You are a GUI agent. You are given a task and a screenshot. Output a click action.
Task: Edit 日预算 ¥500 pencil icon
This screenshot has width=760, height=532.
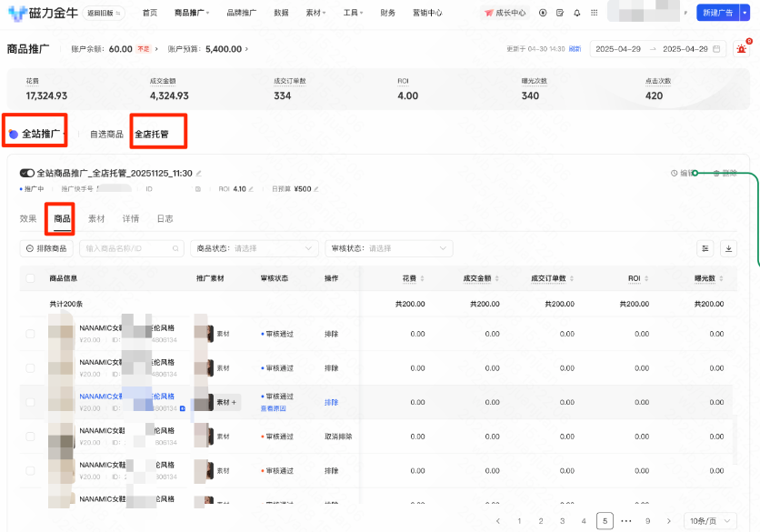point(316,189)
